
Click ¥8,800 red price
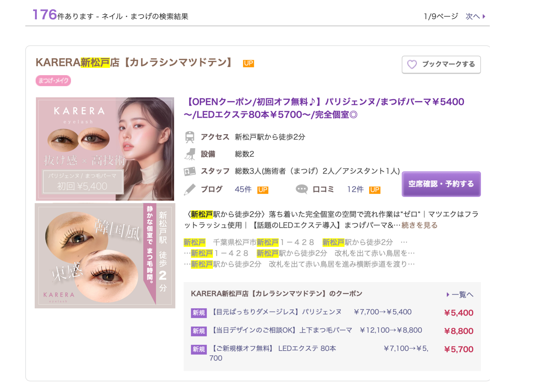[x=459, y=331]
